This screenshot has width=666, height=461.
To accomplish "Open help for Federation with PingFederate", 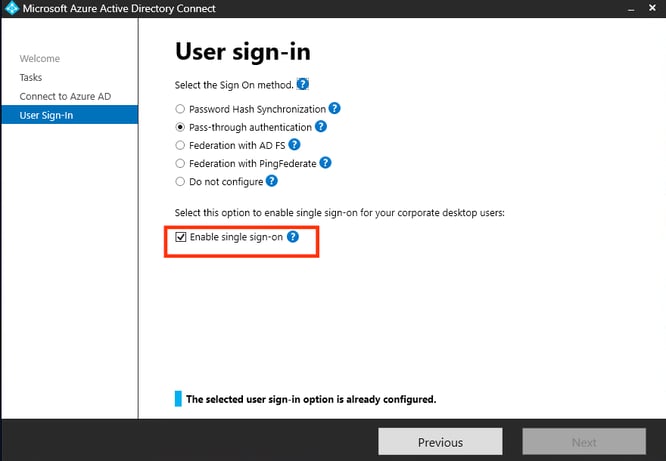I will coord(325,163).
